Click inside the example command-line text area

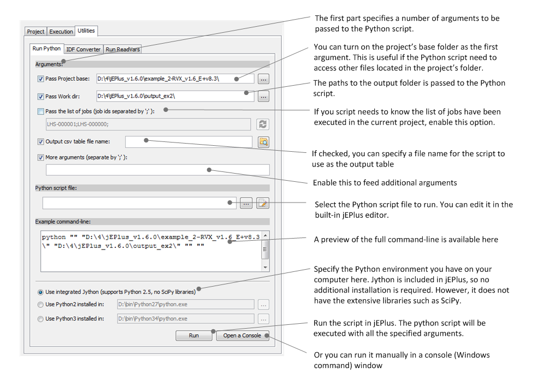click(x=151, y=251)
